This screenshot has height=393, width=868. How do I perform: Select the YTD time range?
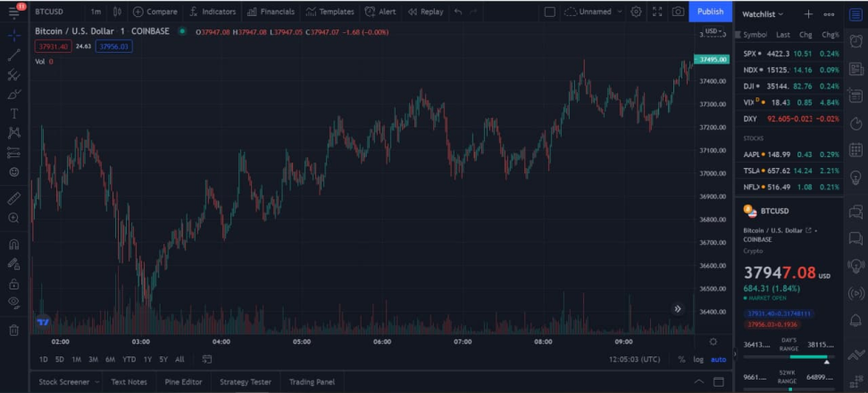pyautogui.click(x=129, y=359)
